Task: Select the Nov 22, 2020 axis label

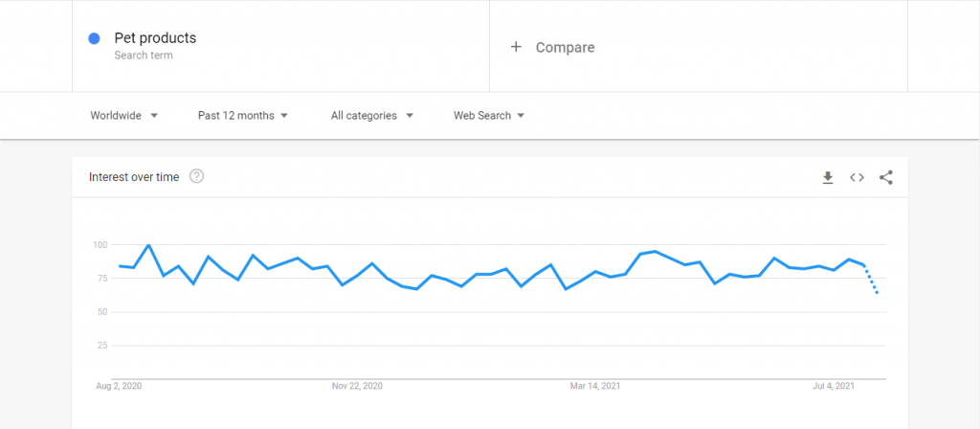Action: point(357,386)
